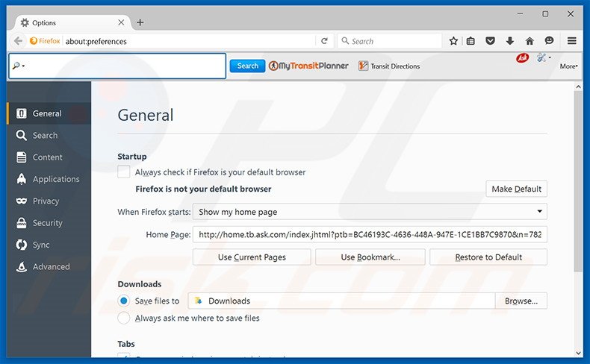Expand the More toolbar menu

click(568, 66)
